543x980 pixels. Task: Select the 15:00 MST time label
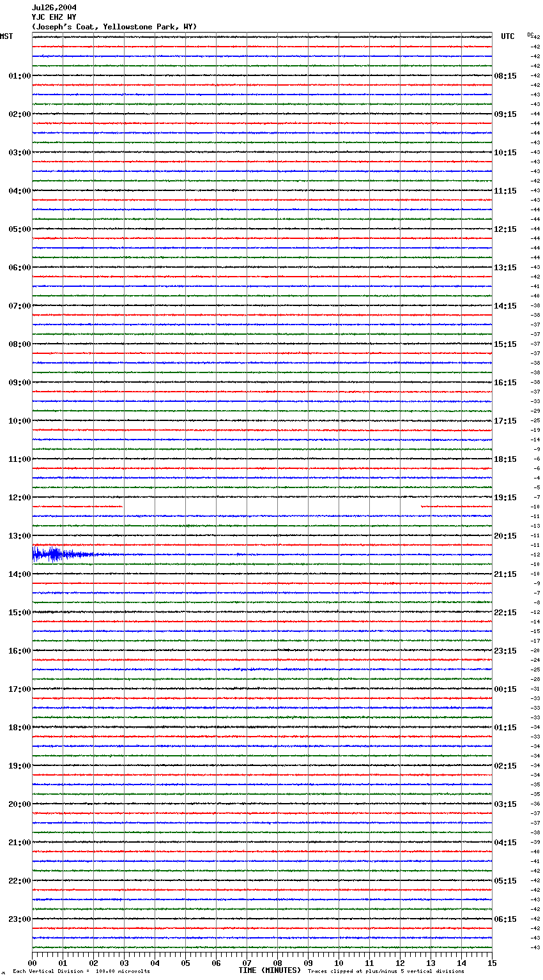[20, 613]
